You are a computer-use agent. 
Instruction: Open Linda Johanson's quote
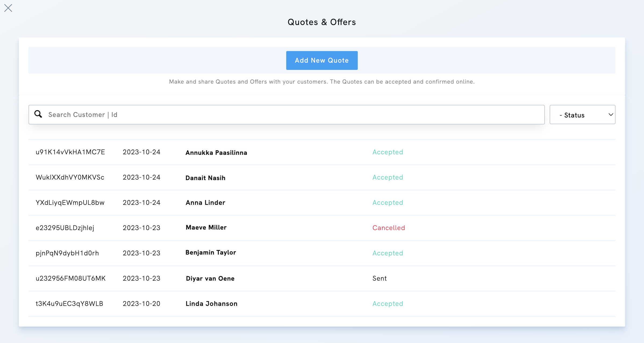click(x=211, y=304)
